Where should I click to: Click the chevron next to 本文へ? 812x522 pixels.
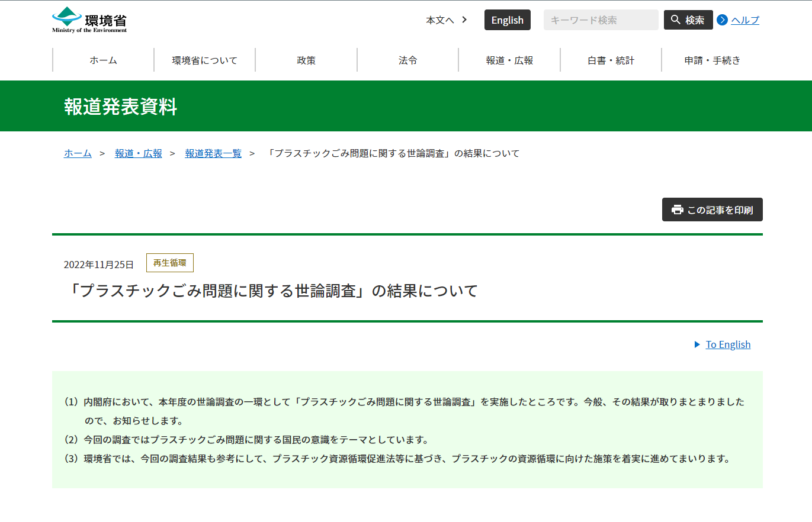click(x=464, y=20)
